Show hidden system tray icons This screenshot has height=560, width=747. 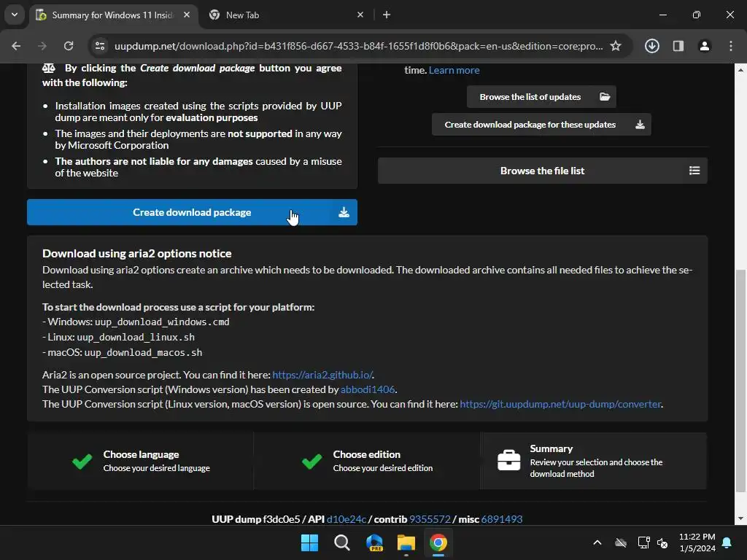597,542
